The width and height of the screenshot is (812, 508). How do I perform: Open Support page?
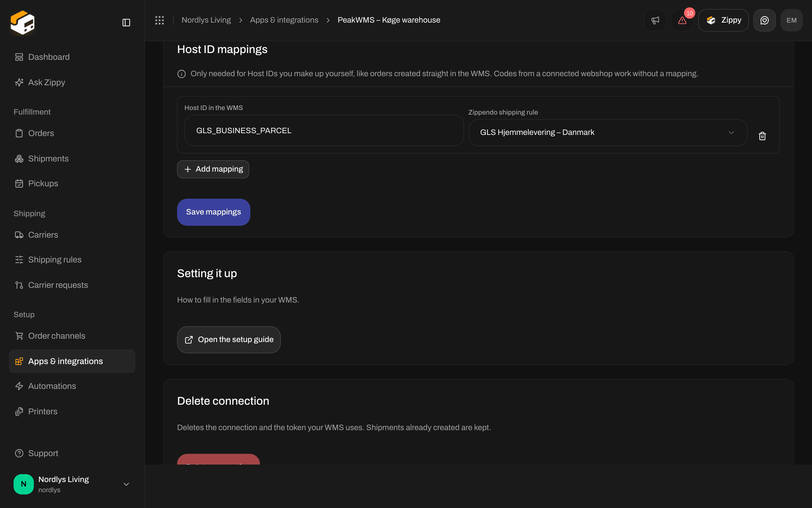72,453
